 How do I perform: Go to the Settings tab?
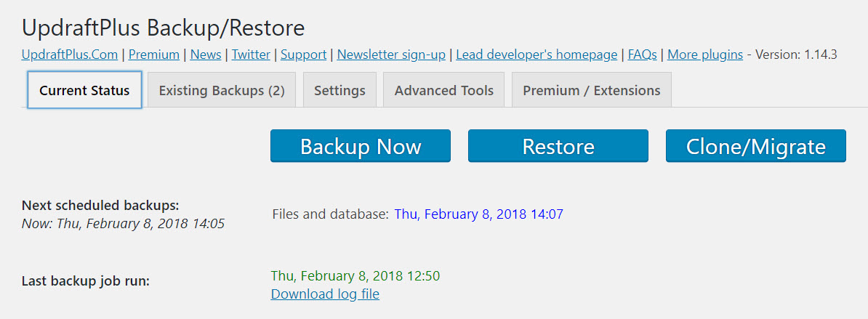click(339, 91)
